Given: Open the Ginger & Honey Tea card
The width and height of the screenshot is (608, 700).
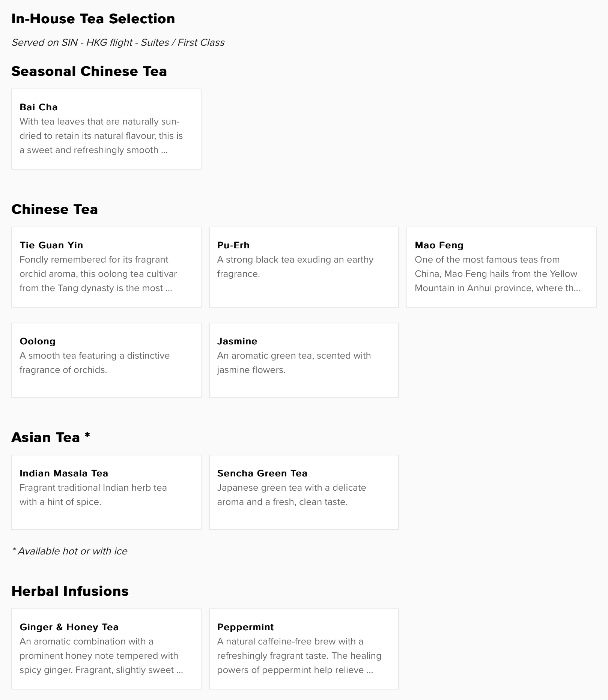Looking at the screenshot, I should click(x=106, y=649).
